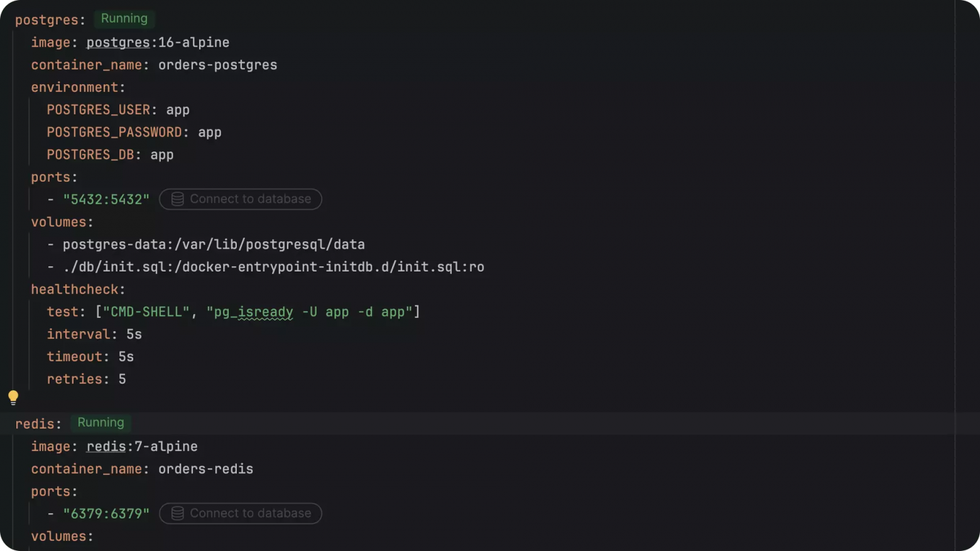Connect to database for the 6379 port
The width and height of the screenshot is (980, 551).
point(241,513)
